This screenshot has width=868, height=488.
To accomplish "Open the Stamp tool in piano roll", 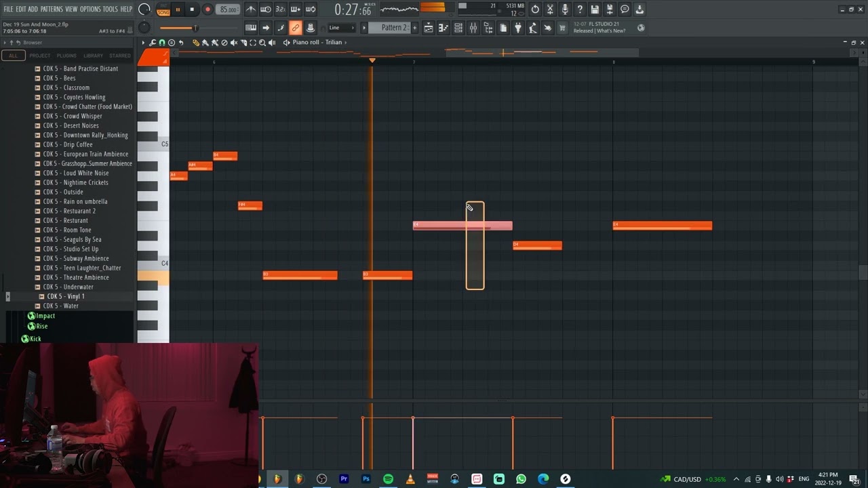I will point(172,42).
